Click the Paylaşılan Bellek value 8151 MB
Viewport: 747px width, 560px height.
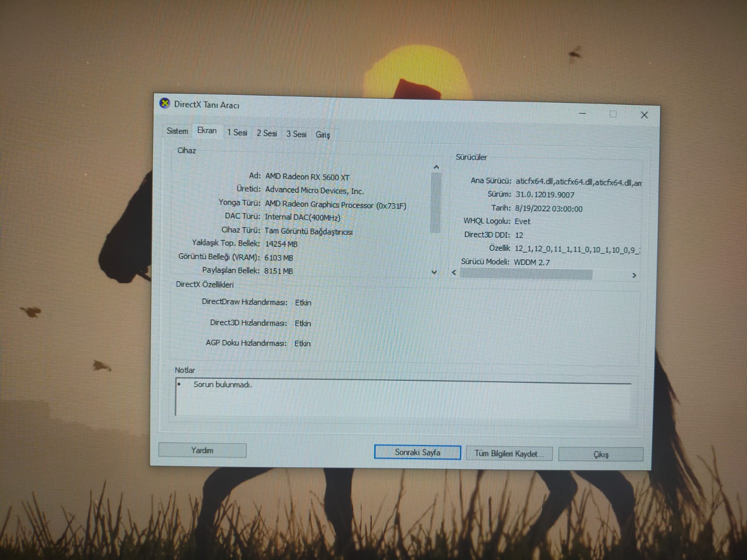pyautogui.click(x=278, y=271)
